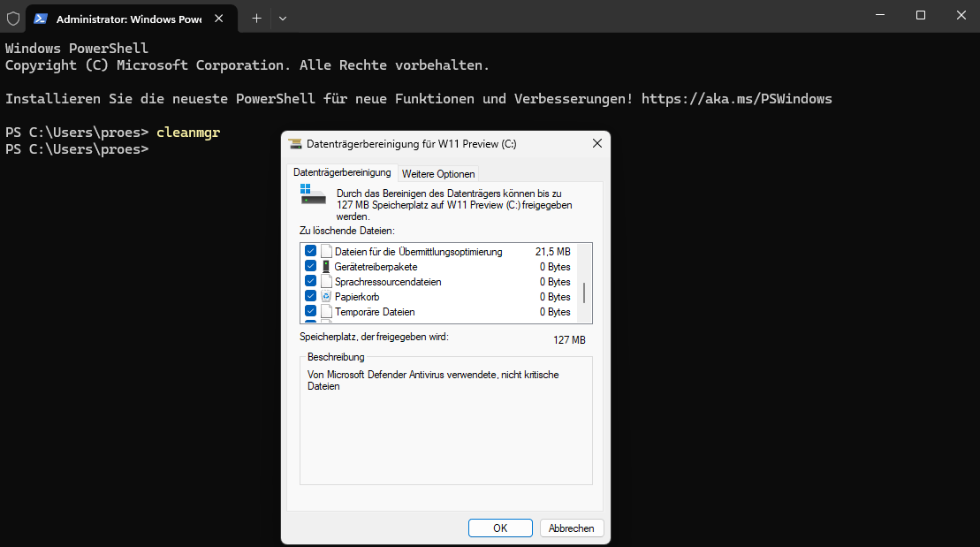Switch to the Weitere Optionen tab
This screenshot has width=980, height=547.
(x=438, y=174)
